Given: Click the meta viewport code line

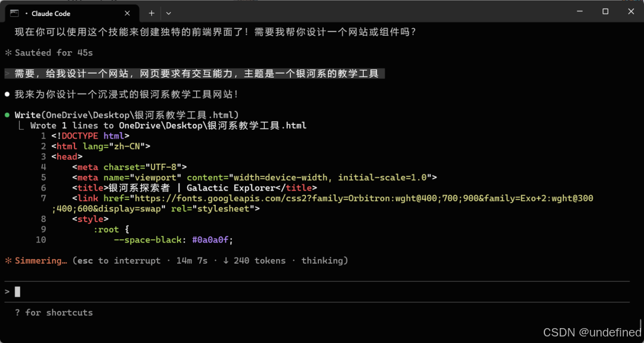Looking at the screenshot, I should tap(254, 177).
